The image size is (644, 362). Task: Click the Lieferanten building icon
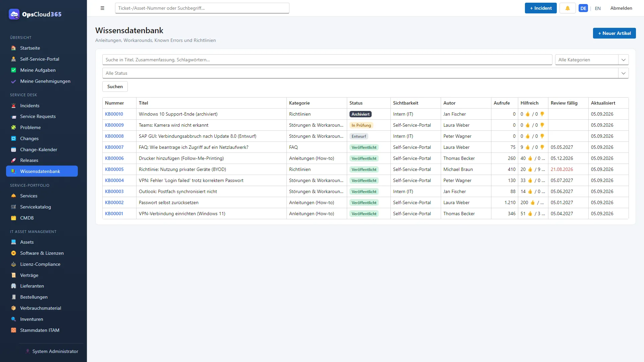(x=13, y=286)
